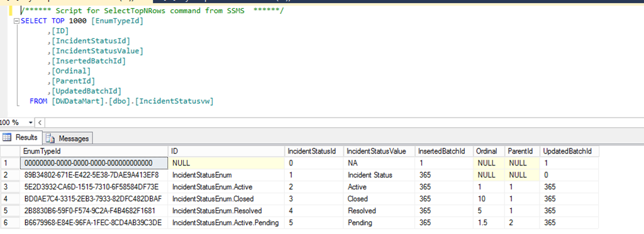The image size is (644, 234).
Task: Click the 89B34802-671E-E422 GUID cell
Action: coord(94,175)
